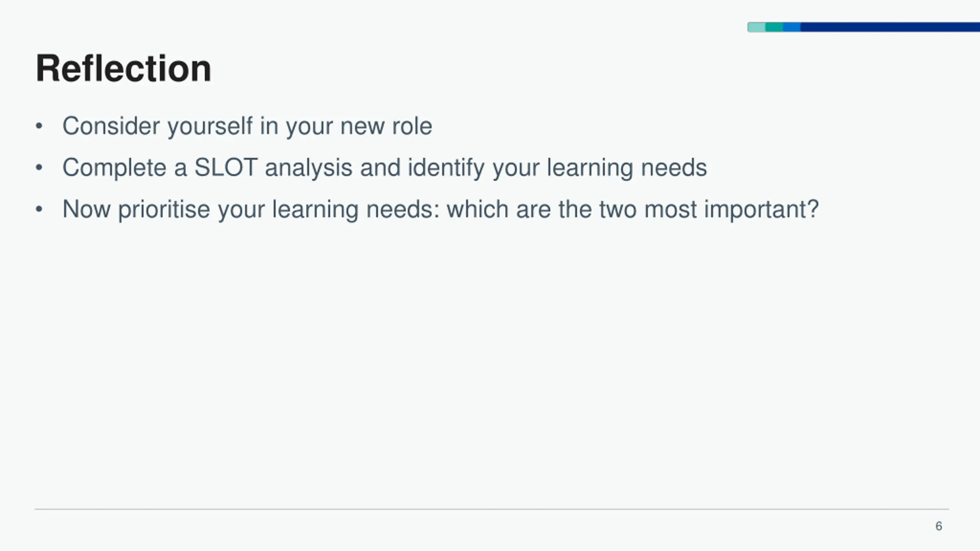This screenshot has height=551, width=980.
Task: Click the word 'SLOT' in second bullet
Action: click(226, 167)
